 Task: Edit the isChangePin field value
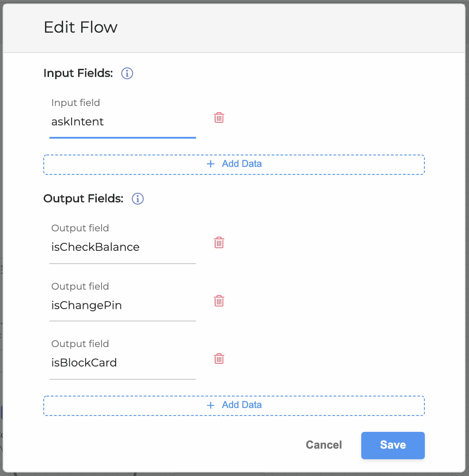pyautogui.click(x=122, y=306)
